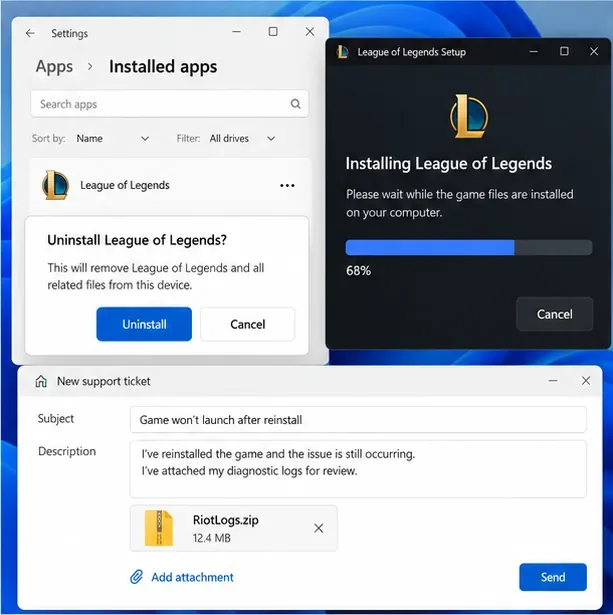This screenshot has width=613, height=615.
Task: Click the Search apps input field
Action: [x=169, y=104]
